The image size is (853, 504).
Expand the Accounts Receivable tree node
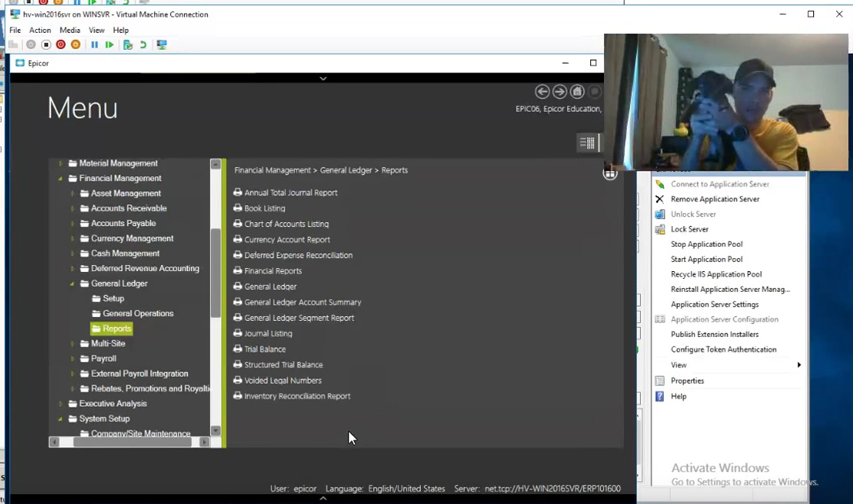click(x=72, y=208)
